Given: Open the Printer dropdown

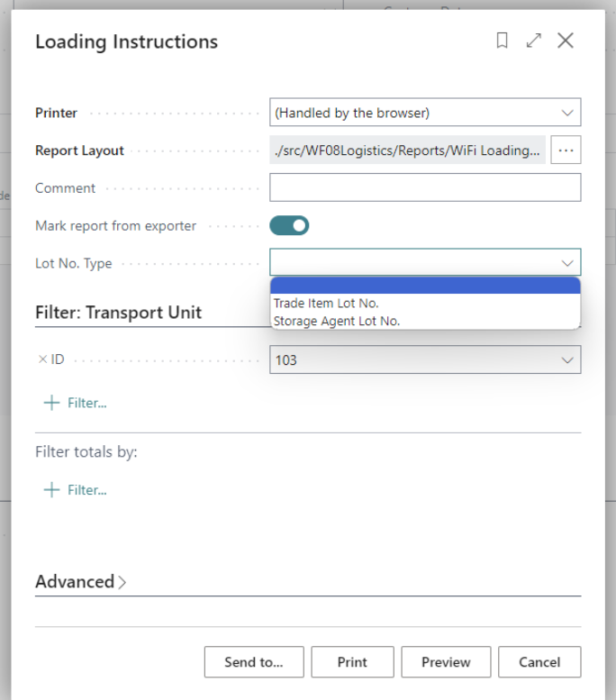Looking at the screenshot, I should coord(425,113).
